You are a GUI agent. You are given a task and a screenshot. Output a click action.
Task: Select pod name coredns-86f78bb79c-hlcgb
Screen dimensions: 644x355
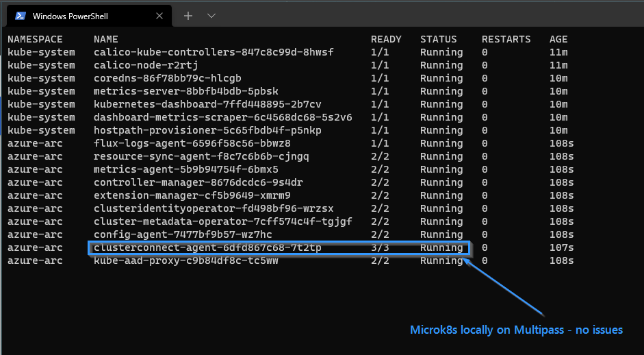(x=168, y=79)
